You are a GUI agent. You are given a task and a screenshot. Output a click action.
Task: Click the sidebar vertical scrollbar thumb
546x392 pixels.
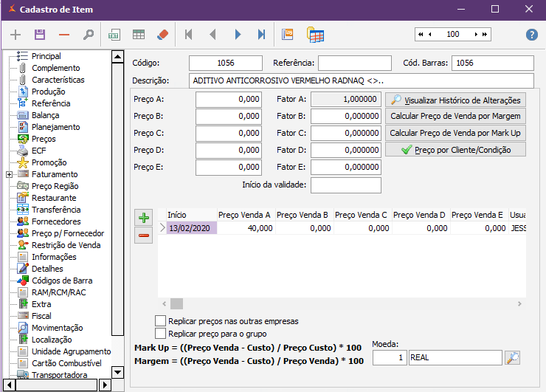pos(118,199)
